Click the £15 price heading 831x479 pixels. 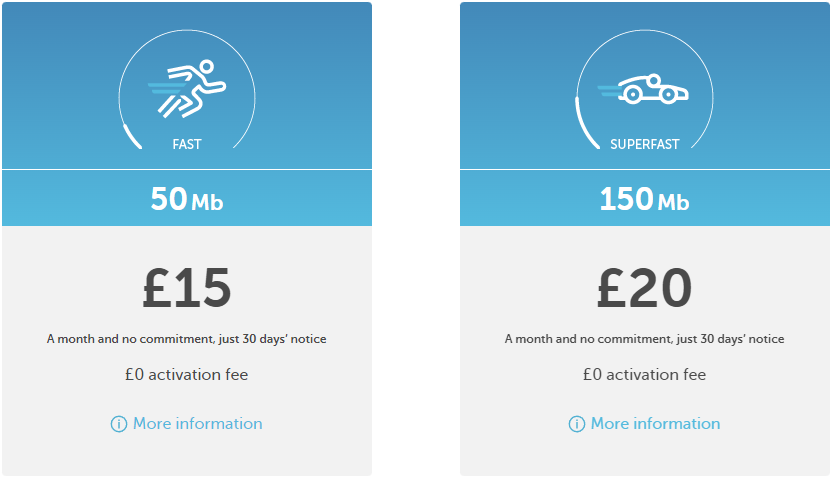(x=187, y=288)
